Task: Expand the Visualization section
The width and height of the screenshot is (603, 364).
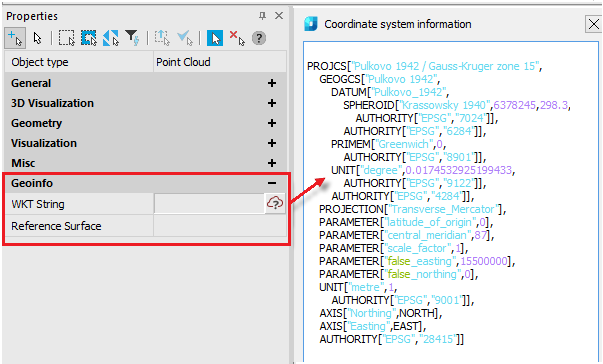Action: pos(272,143)
